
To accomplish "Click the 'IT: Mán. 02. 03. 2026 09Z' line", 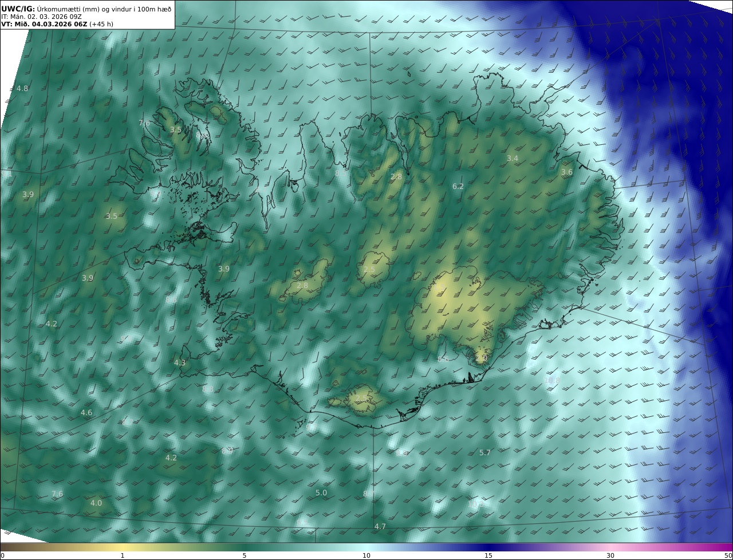I will click(41, 17).
